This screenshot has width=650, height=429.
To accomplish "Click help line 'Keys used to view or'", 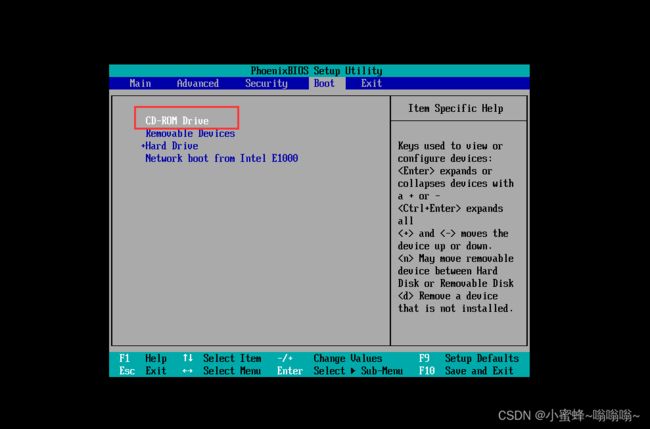I will [x=450, y=146].
